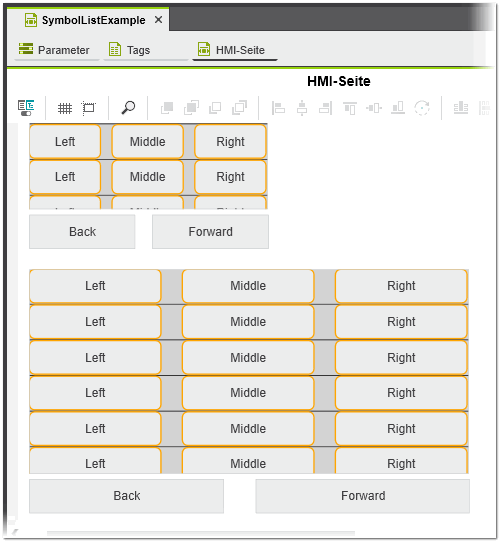Click the align right edges icon

click(x=325, y=108)
